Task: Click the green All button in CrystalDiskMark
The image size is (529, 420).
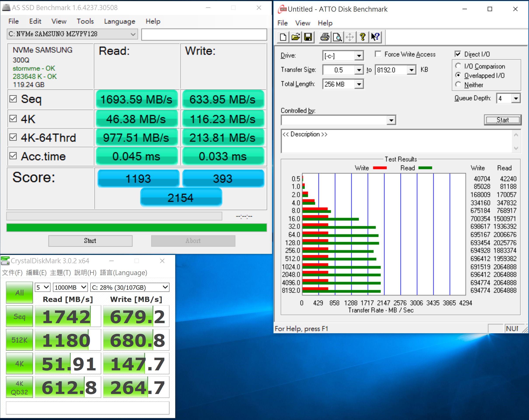Action: click(x=19, y=293)
